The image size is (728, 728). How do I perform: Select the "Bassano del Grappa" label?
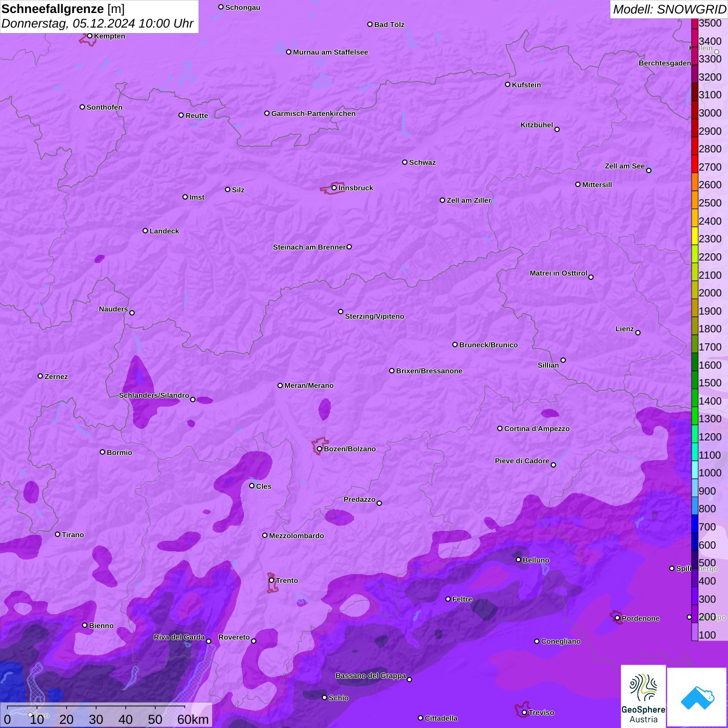pos(371,675)
